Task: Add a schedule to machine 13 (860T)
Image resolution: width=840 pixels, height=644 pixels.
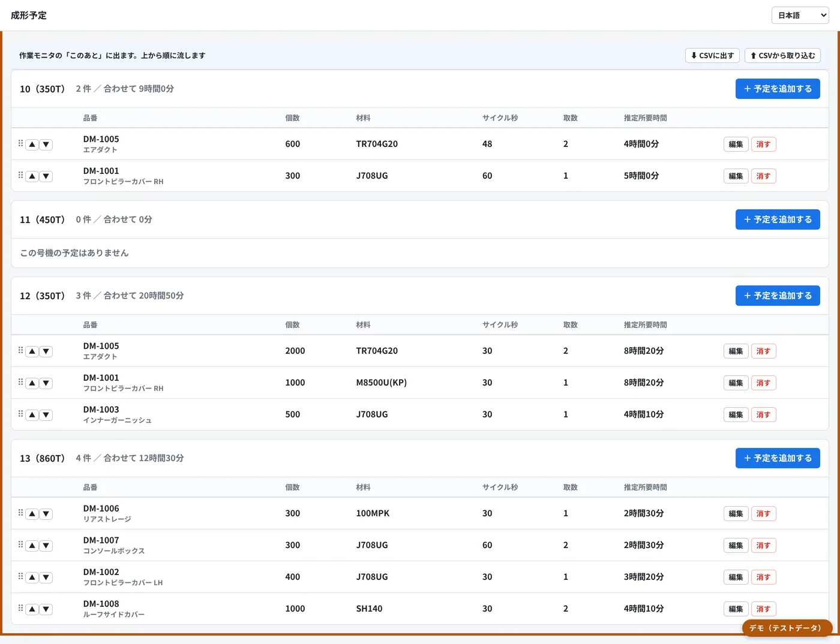Action: 778,458
